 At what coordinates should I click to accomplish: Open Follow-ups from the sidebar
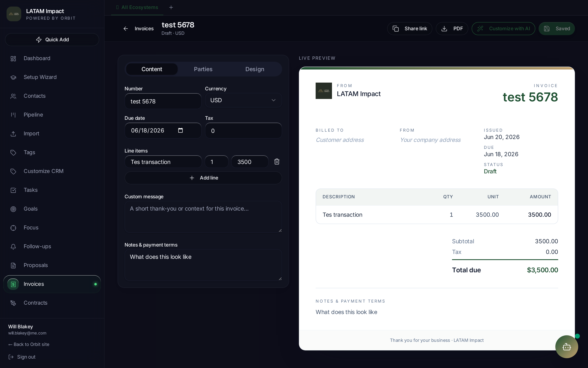(52, 246)
